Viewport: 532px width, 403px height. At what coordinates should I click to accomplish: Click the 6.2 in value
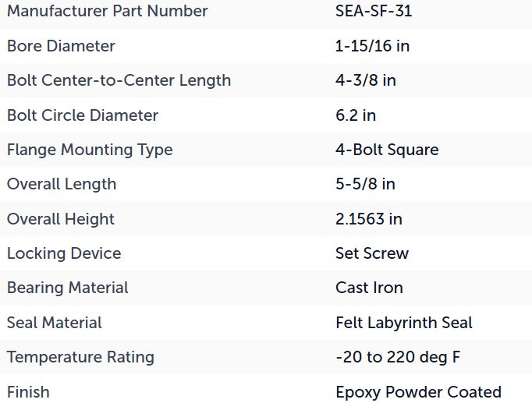(356, 115)
